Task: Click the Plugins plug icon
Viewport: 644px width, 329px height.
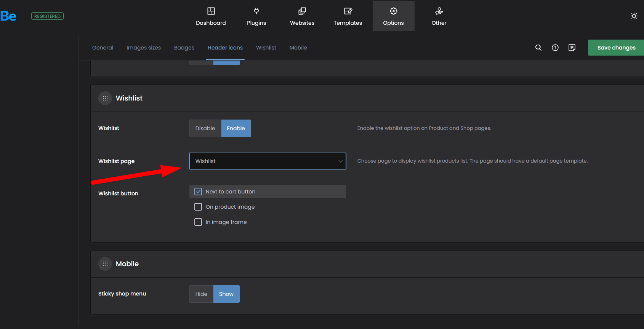Action: [256, 11]
